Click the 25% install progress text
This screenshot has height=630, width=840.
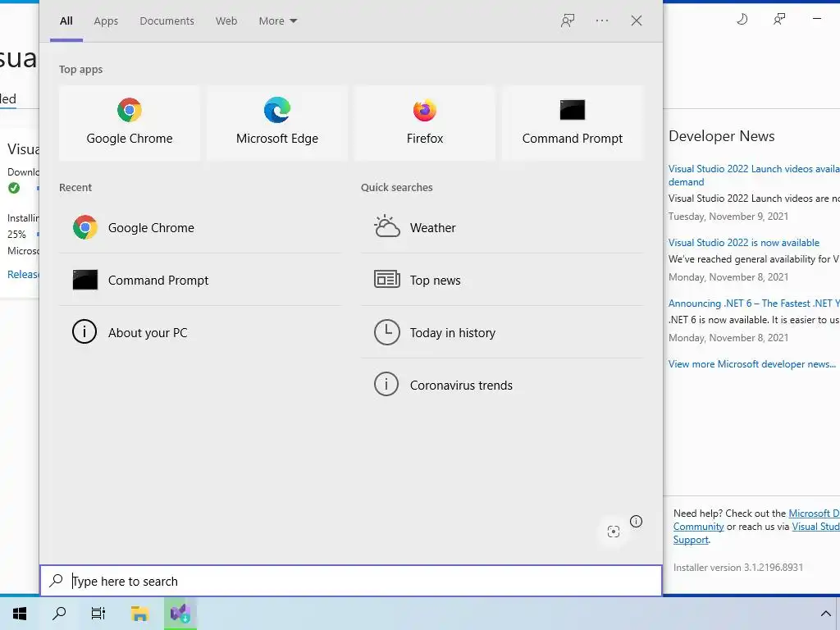[x=16, y=234]
